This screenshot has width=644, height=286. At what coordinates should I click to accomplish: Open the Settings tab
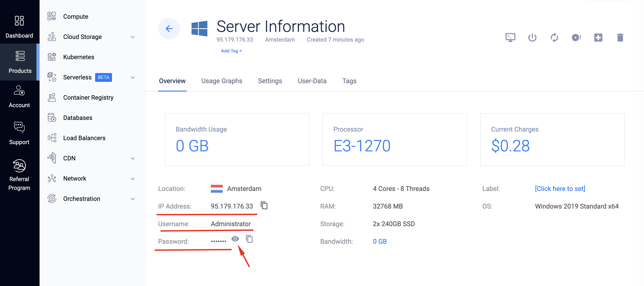270,81
